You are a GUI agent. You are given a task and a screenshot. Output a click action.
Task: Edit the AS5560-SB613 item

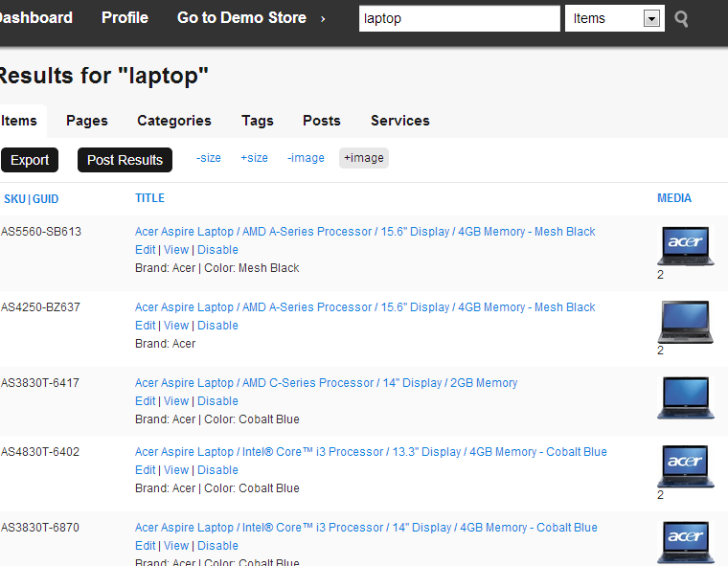click(146, 250)
